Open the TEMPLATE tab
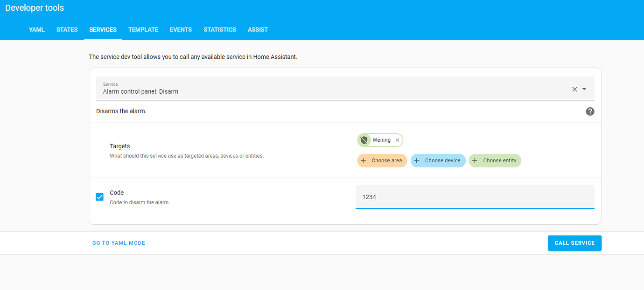644x290 pixels. click(x=143, y=29)
